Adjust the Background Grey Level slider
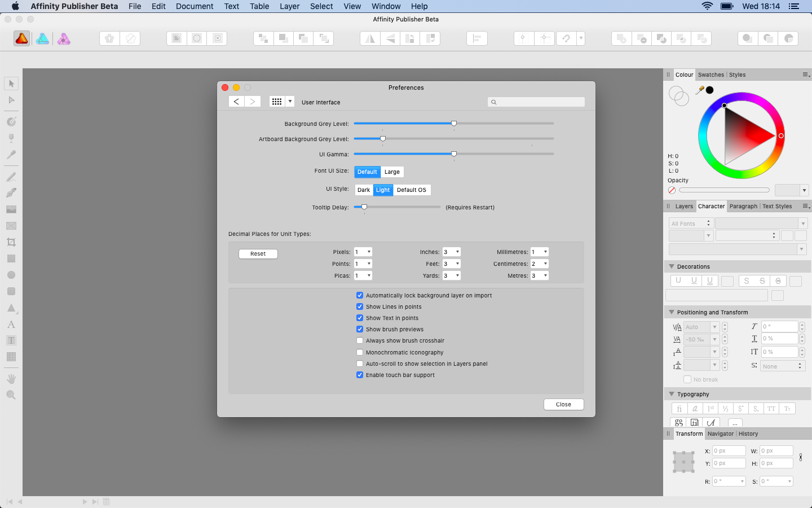Screen dimensions: 812x508 click(453, 123)
